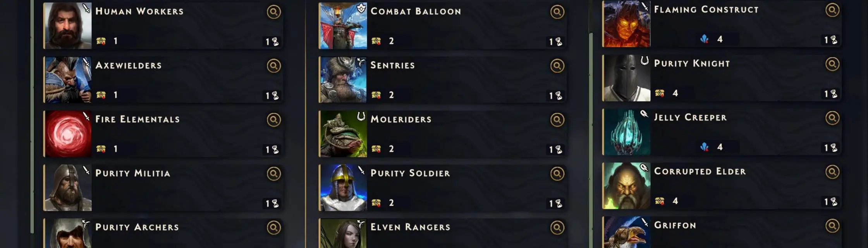Choose the Combat Balloon portrait
This screenshot has width=868, height=248.
pos(343,26)
